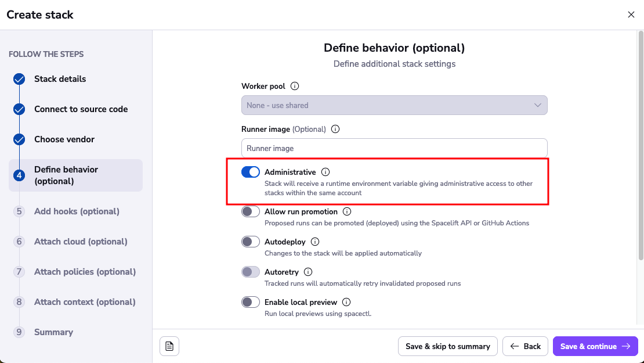644x363 pixels.
Task: Click the Save & continue button
Action: click(x=595, y=346)
